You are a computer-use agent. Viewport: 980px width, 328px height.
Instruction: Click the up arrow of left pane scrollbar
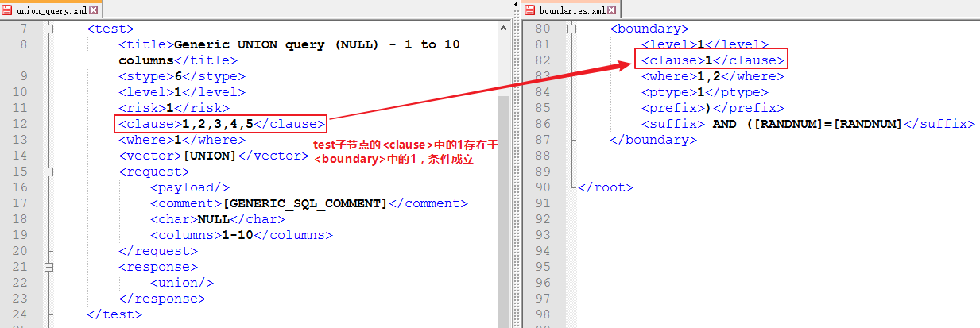(504, 27)
